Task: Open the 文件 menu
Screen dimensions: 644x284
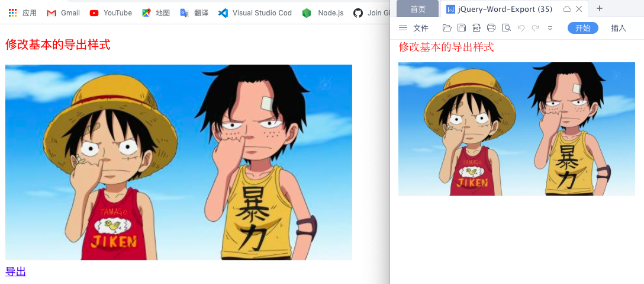Action: click(x=421, y=28)
